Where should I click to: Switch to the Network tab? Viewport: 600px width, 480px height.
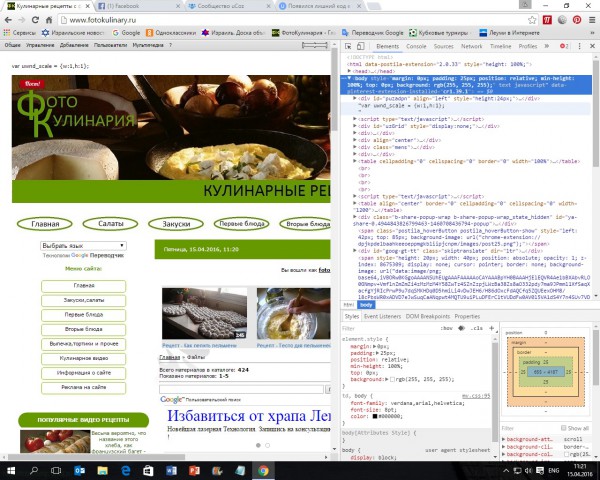coord(471,46)
